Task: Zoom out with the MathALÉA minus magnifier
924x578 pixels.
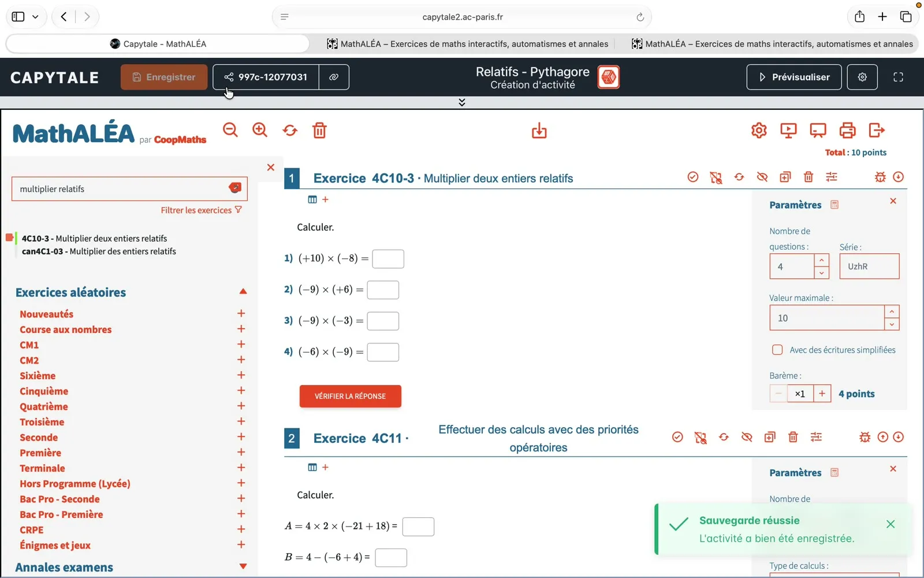Action: (230, 130)
